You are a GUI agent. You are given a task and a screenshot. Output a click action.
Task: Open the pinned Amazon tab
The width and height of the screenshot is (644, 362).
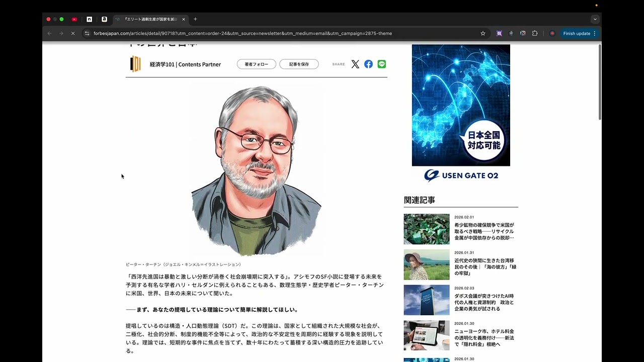pos(104,19)
